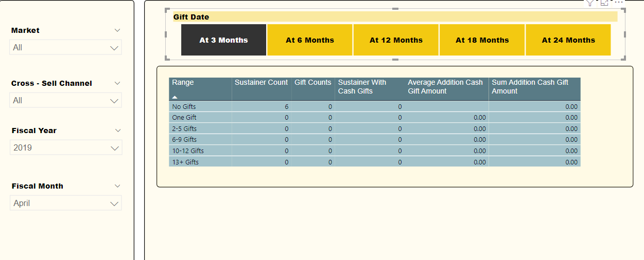Select the 2-5 Gifts row label
The height and width of the screenshot is (260, 644).
(x=184, y=129)
